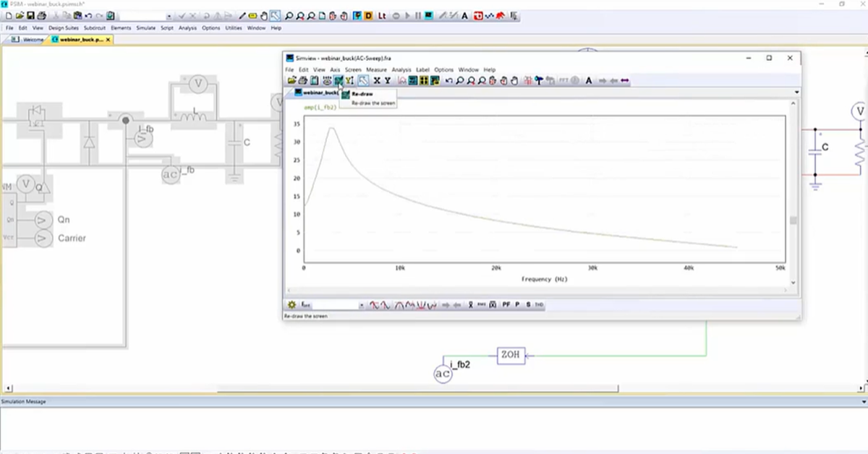Open the function dropdown in Simview bottom toolbar

360,305
